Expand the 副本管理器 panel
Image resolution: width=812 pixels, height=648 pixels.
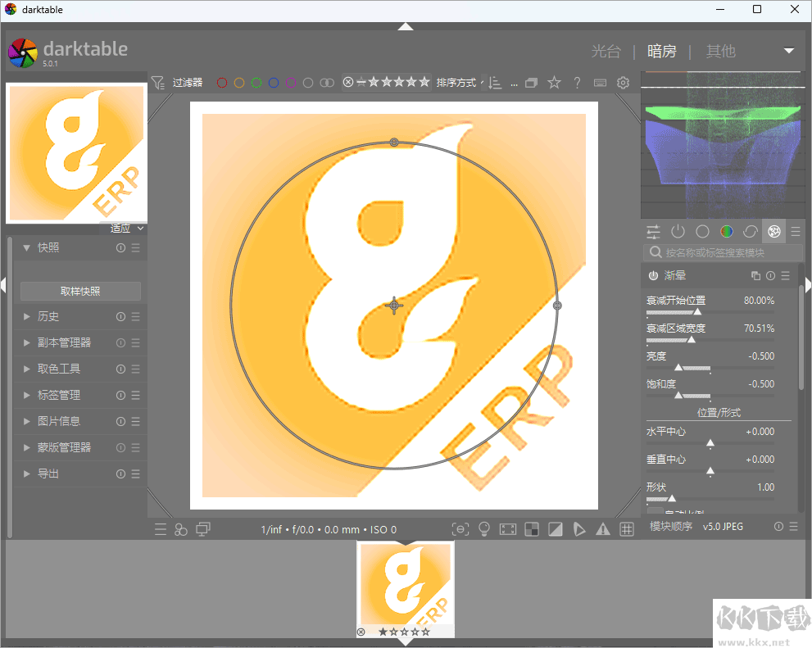point(26,342)
